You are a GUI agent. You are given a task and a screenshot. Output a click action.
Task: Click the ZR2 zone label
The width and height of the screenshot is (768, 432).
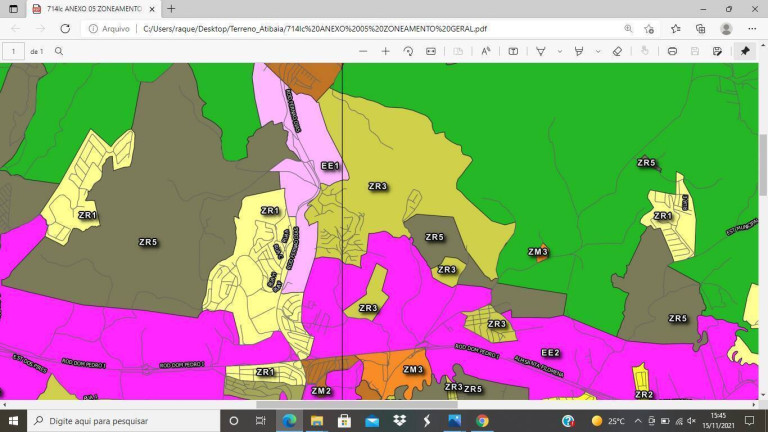point(644,395)
